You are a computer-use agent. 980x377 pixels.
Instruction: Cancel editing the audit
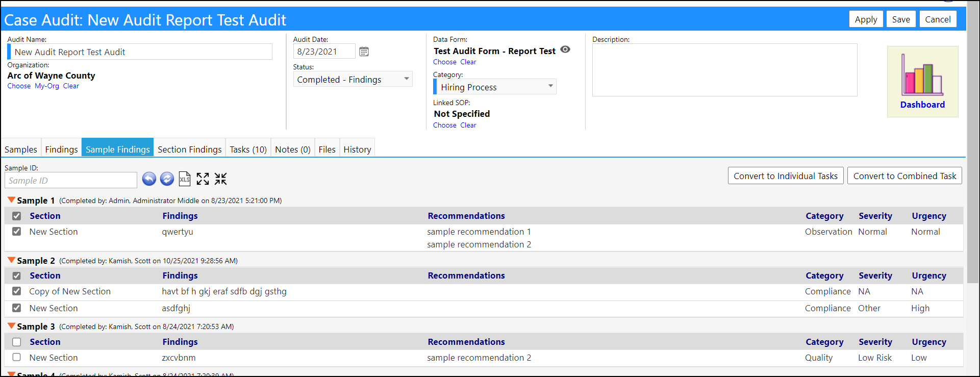(x=938, y=19)
